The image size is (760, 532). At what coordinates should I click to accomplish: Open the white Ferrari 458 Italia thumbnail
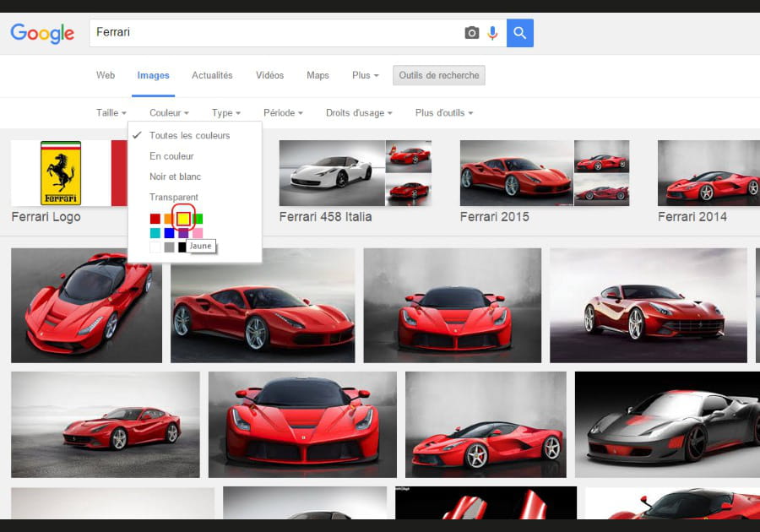point(332,173)
